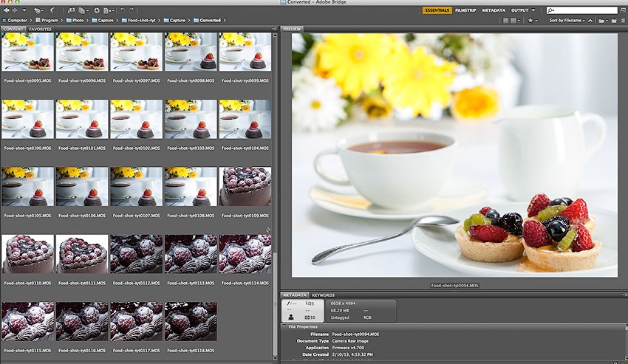The width and height of the screenshot is (628, 364).
Task: Click the 6658 x 4984 dimensions readout
Action: tap(343, 303)
